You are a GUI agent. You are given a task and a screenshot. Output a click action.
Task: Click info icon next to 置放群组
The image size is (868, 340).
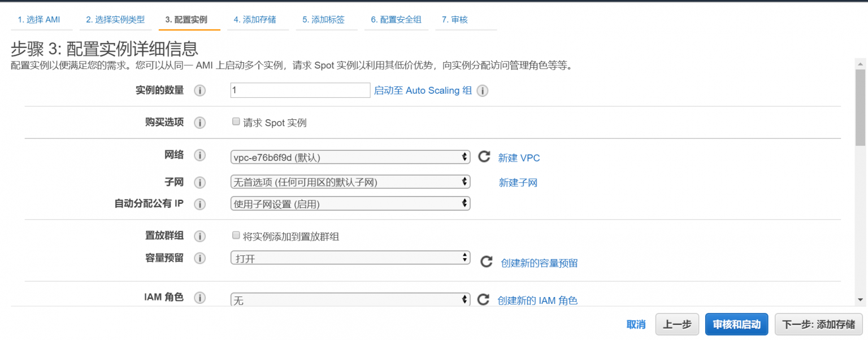click(x=199, y=236)
